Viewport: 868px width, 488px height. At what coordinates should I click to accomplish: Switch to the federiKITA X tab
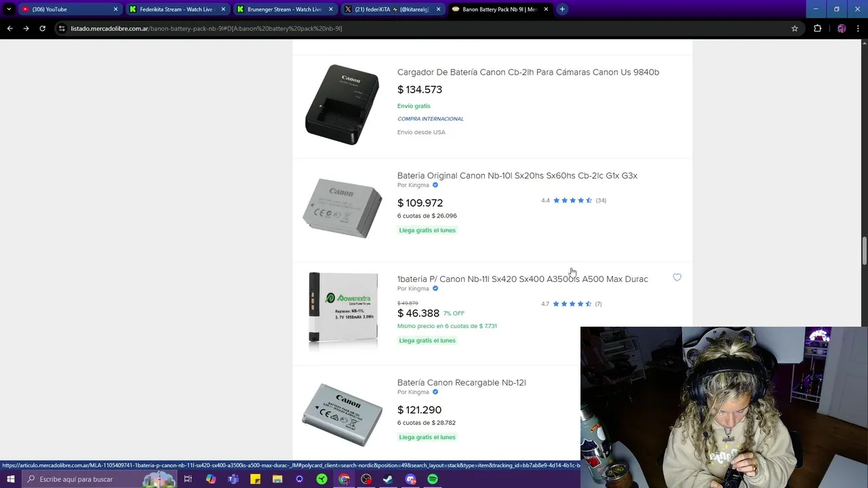pos(392,9)
